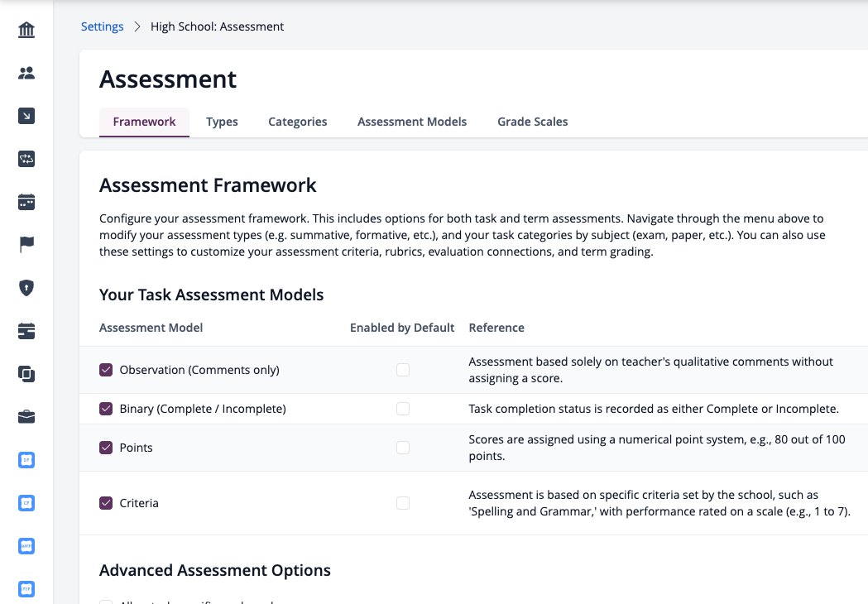
Task: Open the stacked squares sidebar icon
Action: [x=26, y=374]
